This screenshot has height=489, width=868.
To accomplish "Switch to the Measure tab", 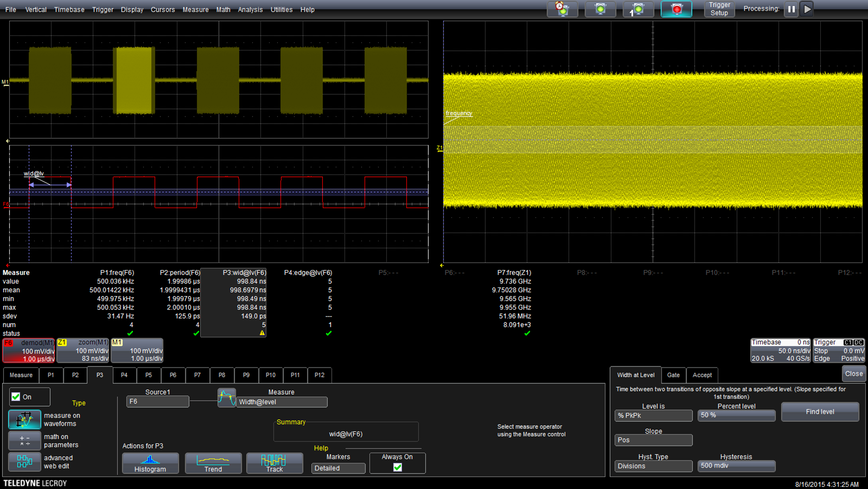I will click(21, 375).
